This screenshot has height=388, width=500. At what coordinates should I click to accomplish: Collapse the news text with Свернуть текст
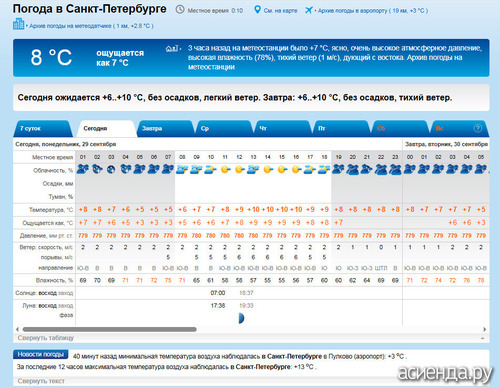[x=41, y=381]
